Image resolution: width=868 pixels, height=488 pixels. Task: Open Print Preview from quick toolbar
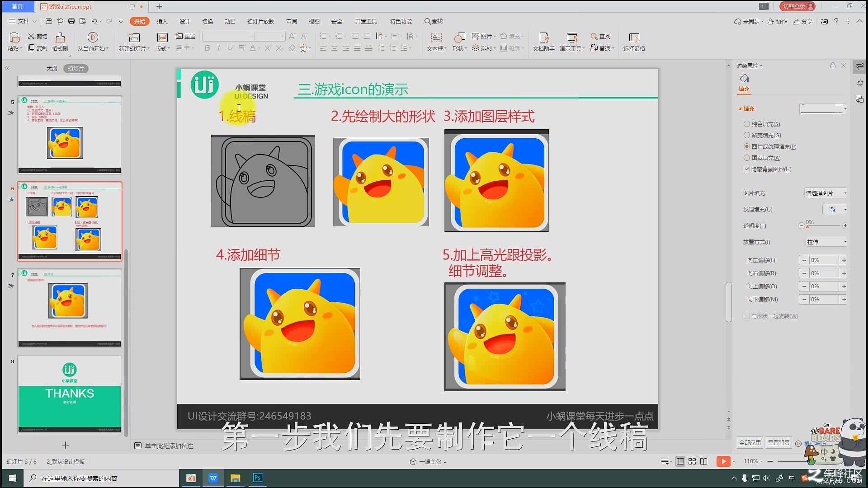(x=83, y=21)
